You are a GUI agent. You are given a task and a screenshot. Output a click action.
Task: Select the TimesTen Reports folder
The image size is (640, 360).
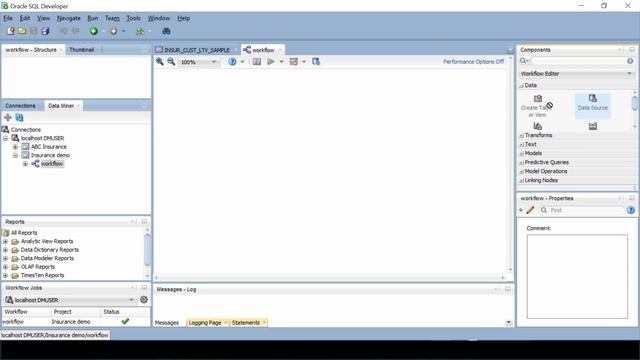[x=42, y=276]
